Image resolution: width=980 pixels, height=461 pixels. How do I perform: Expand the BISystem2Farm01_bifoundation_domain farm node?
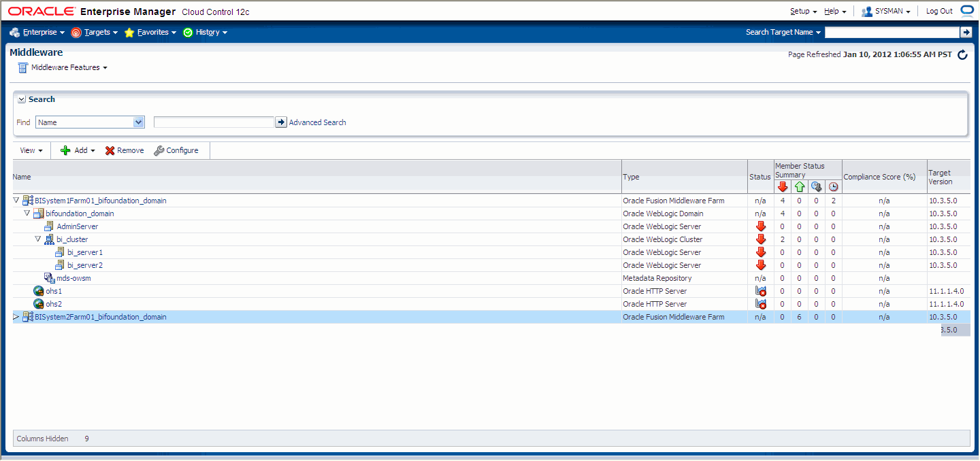pyautogui.click(x=16, y=317)
